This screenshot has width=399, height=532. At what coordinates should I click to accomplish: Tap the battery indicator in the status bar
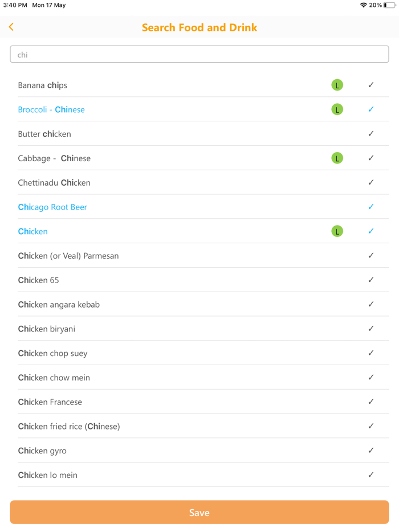click(x=388, y=6)
